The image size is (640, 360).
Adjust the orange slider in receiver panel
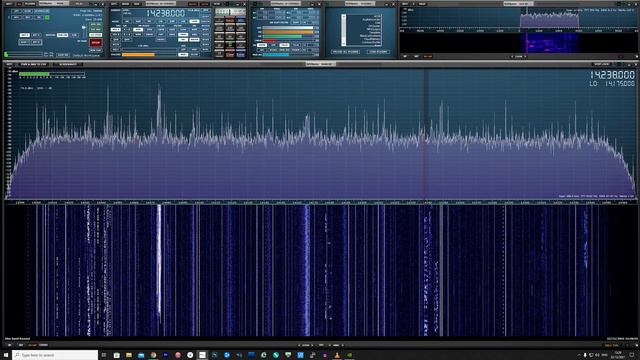(138, 54)
